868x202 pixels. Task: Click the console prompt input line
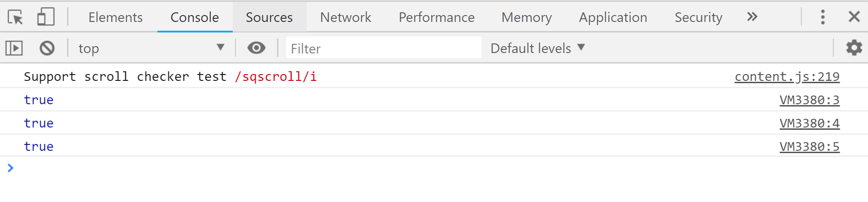click(x=411, y=168)
